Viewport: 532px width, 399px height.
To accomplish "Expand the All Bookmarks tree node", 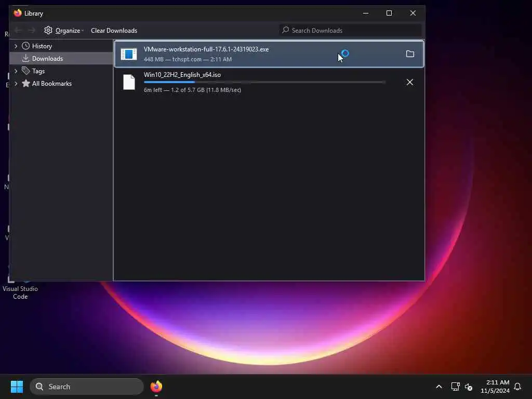I will (16, 84).
